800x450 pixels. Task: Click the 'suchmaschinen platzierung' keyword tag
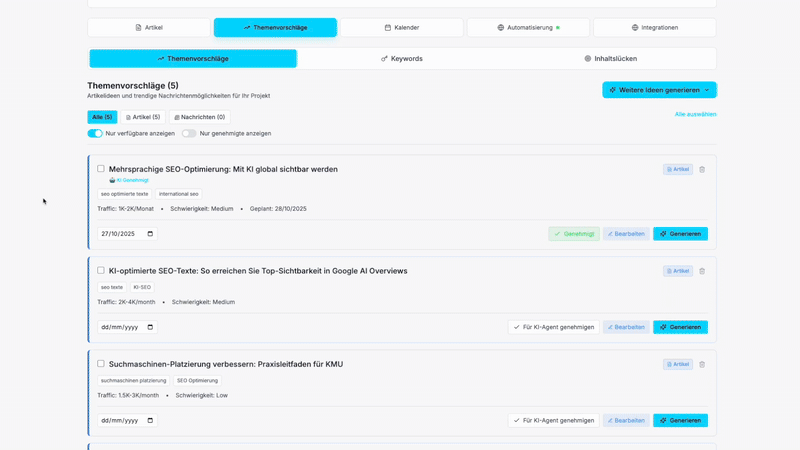coord(134,381)
